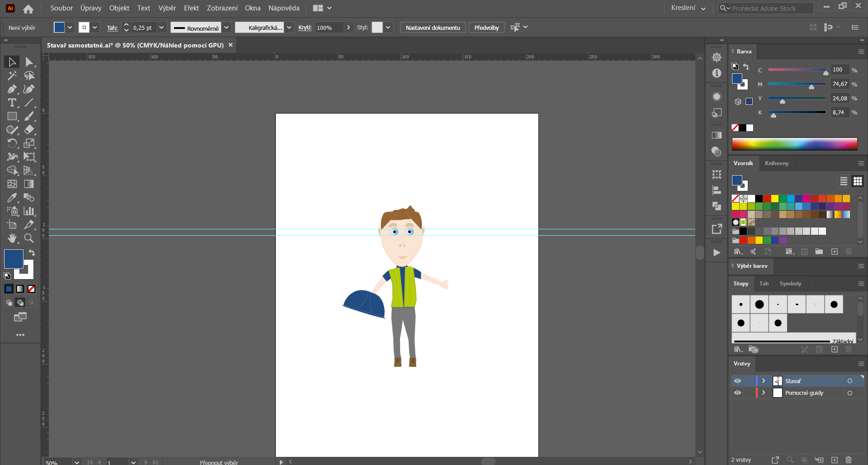The width and height of the screenshot is (868, 465).
Task: Click the Nastavení dokumentu button
Action: 432,27
